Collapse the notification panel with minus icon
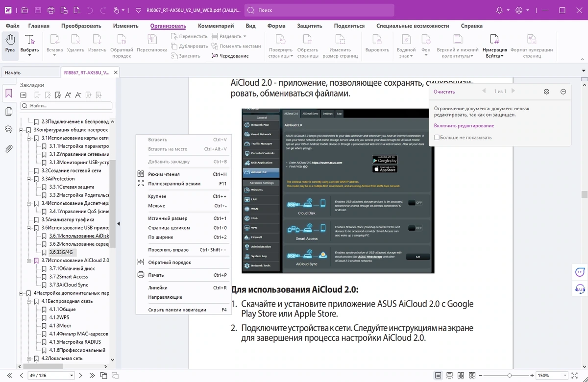Screen dimensions: 588x382 (x=563, y=92)
